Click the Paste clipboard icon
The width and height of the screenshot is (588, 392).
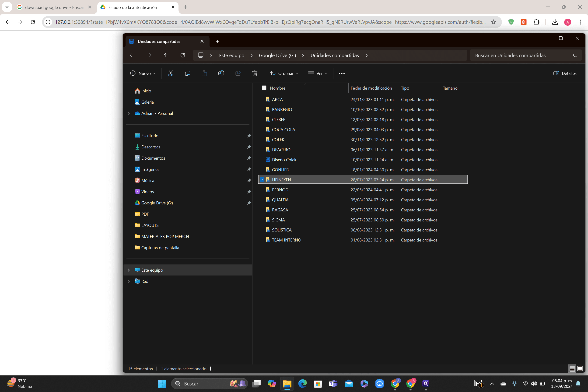(204, 73)
